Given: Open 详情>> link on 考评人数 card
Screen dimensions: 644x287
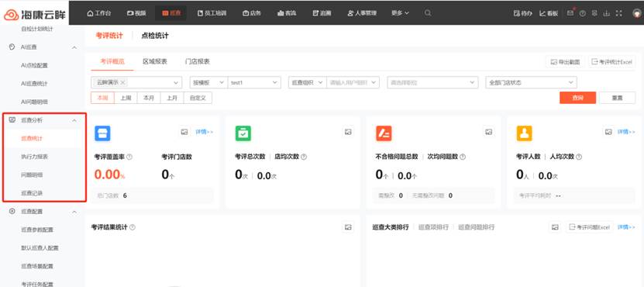Looking at the screenshot, I should coord(626,132).
